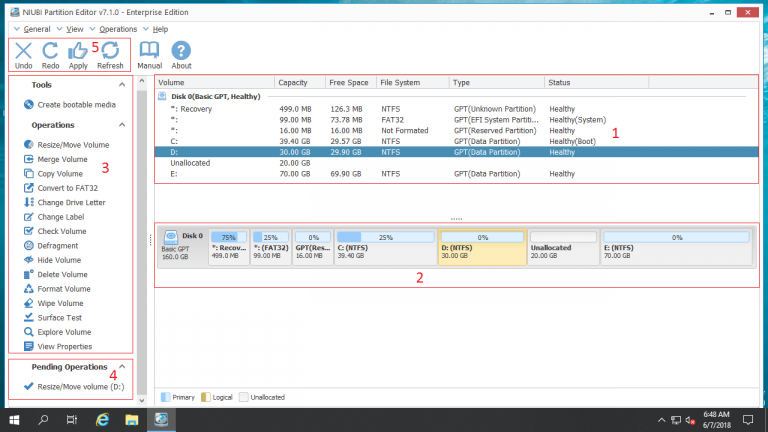This screenshot has width=768, height=432.
Task: Apply pending operations with the thumbs-up icon
Action: click(x=77, y=50)
